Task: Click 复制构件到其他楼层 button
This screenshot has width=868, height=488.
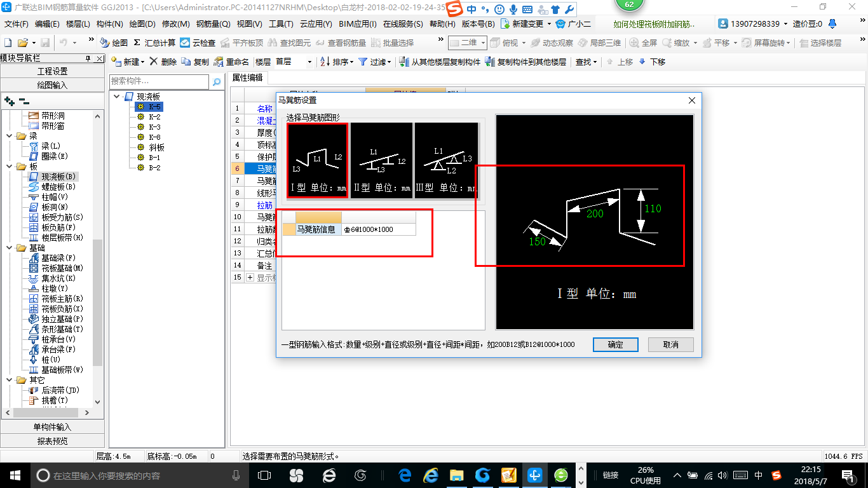Action: [x=526, y=62]
